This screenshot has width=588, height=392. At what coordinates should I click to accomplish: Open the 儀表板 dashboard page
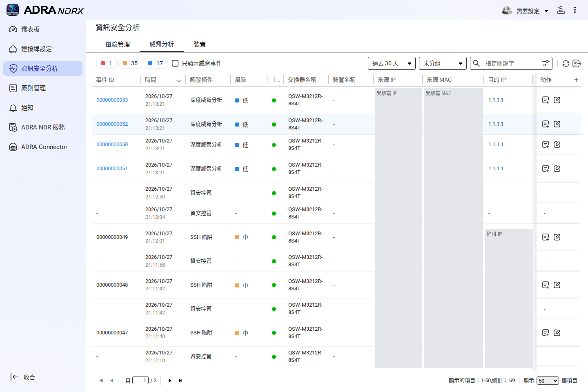[43, 29]
